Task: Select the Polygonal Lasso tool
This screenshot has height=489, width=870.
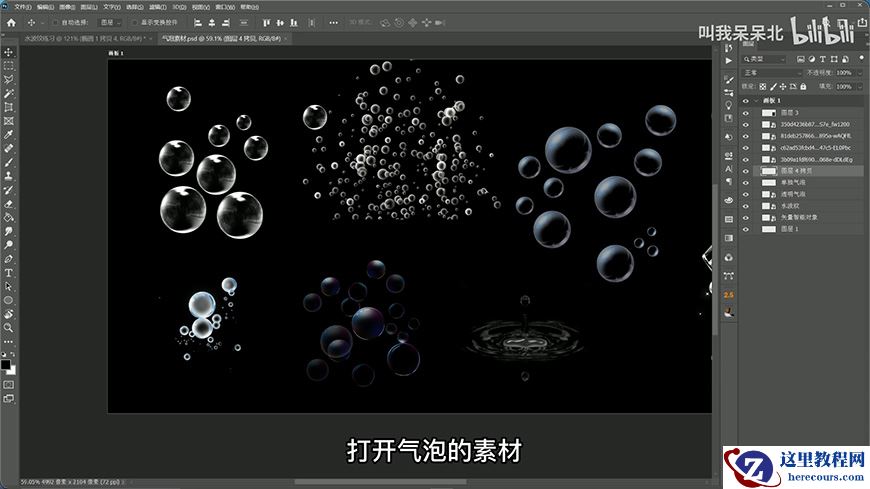Action: (x=8, y=80)
